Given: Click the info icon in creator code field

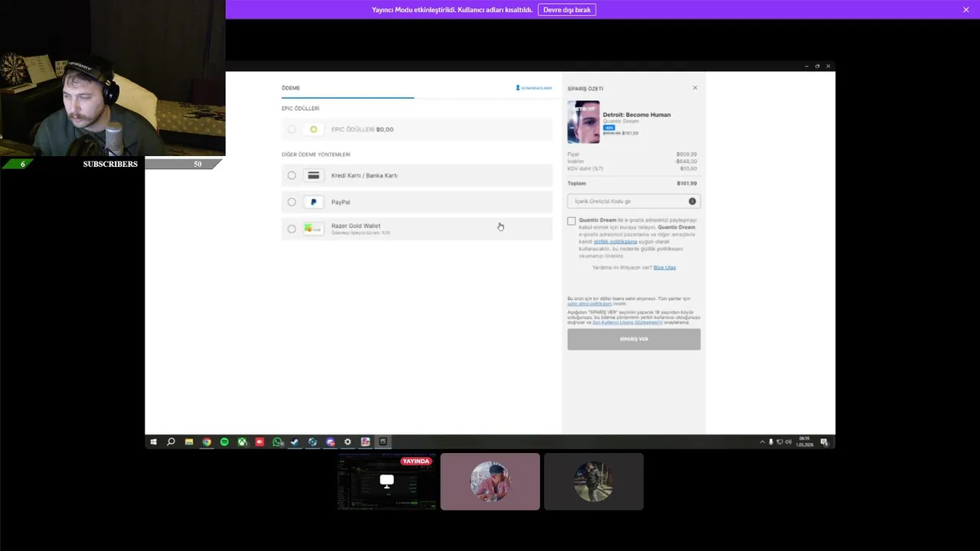Looking at the screenshot, I should point(692,201).
